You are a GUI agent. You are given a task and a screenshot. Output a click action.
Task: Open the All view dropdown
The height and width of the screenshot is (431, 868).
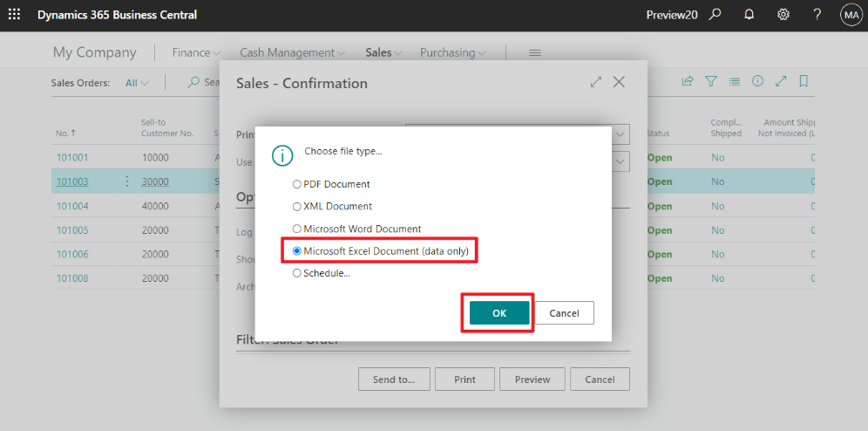(137, 83)
